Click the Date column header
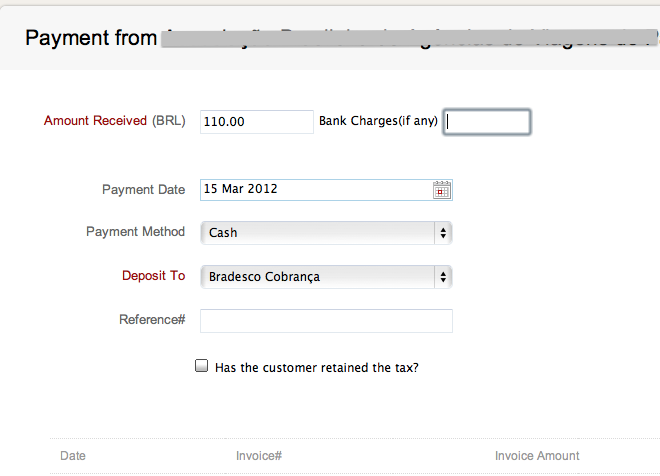 pos(73,456)
